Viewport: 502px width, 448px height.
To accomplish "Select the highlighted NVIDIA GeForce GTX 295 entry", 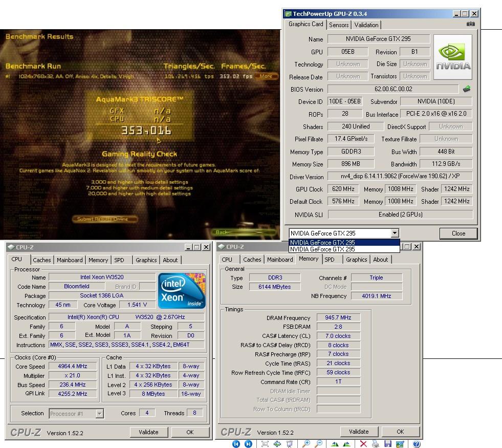I will pos(344,242).
